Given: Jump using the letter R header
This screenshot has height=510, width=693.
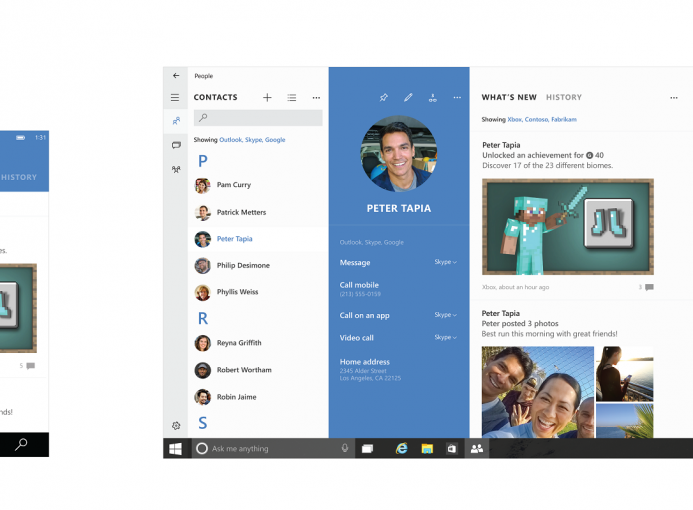Looking at the screenshot, I should [x=203, y=318].
